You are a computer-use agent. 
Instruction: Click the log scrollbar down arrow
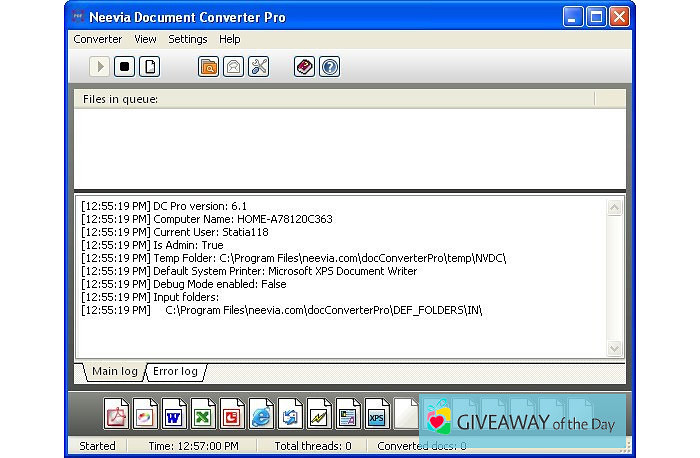(x=615, y=348)
